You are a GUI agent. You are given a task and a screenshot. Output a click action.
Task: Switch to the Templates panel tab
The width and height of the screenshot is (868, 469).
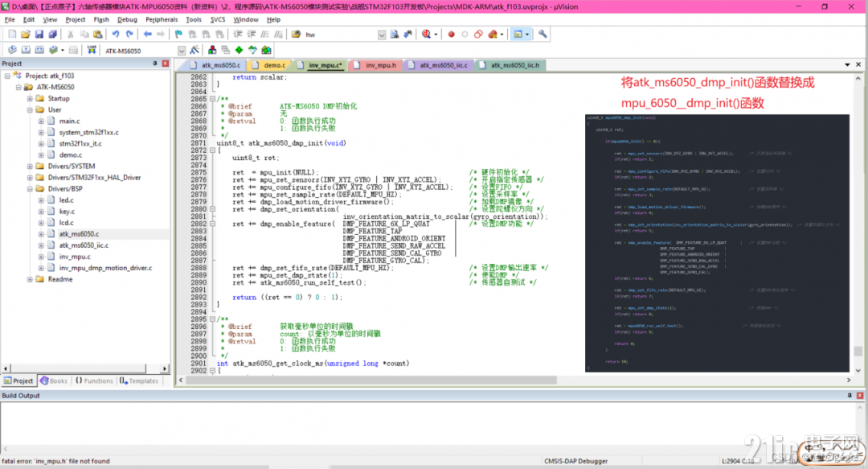(139, 381)
